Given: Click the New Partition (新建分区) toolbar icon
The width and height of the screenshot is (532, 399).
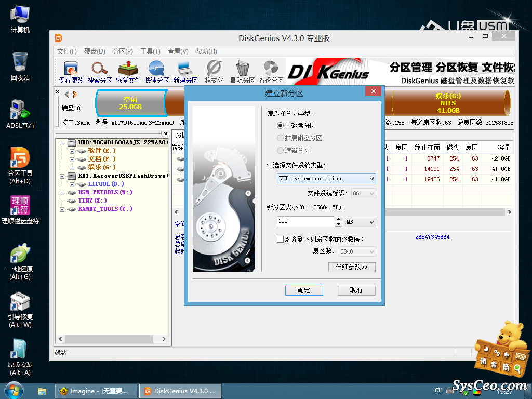Looking at the screenshot, I should click(x=185, y=72).
